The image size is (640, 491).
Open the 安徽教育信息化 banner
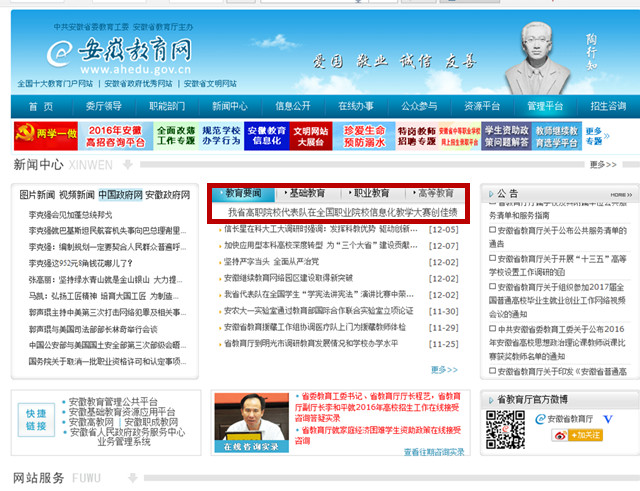[267, 136]
